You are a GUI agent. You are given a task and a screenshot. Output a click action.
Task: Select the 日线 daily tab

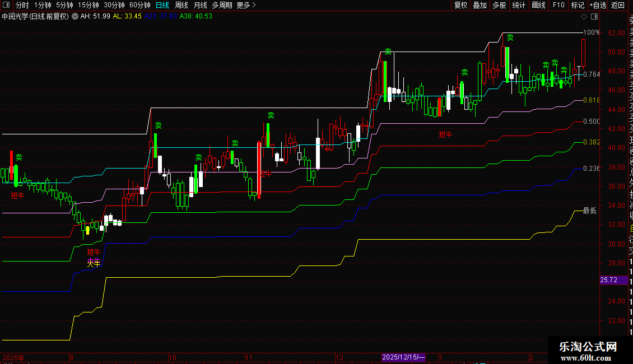pos(162,5)
